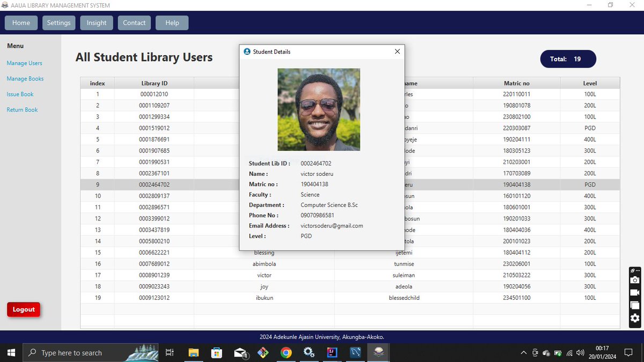644x362 pixels.
Task: Click matric number 170703089
Action: click(517, 173)
